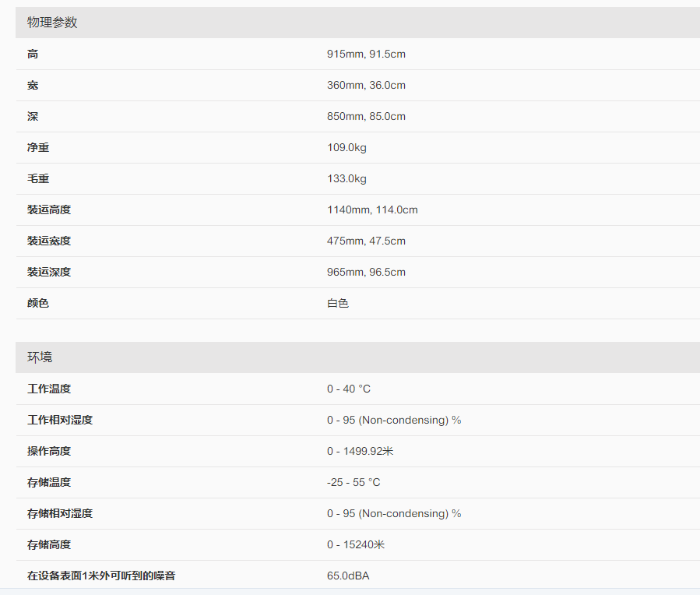Collapse the 物理参数 section header

coord(53,23)
